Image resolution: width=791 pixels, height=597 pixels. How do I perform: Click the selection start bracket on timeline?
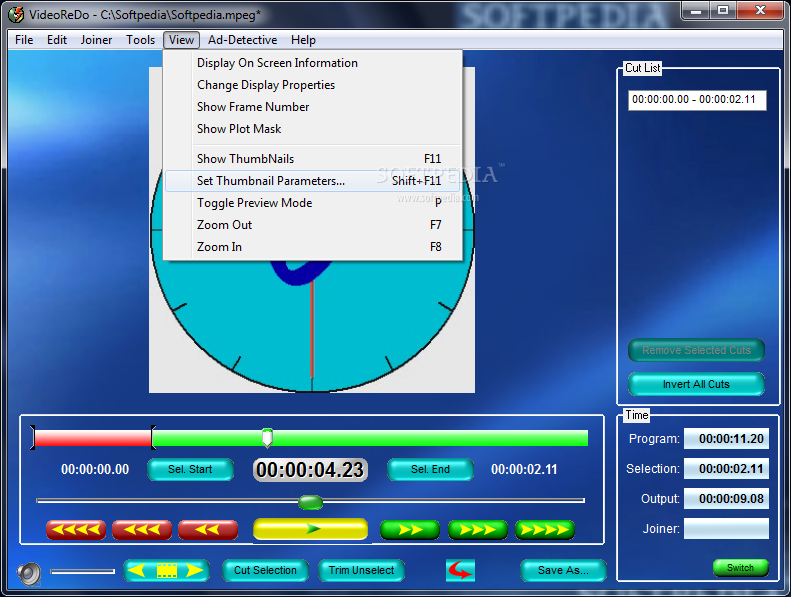coord(33,438)
